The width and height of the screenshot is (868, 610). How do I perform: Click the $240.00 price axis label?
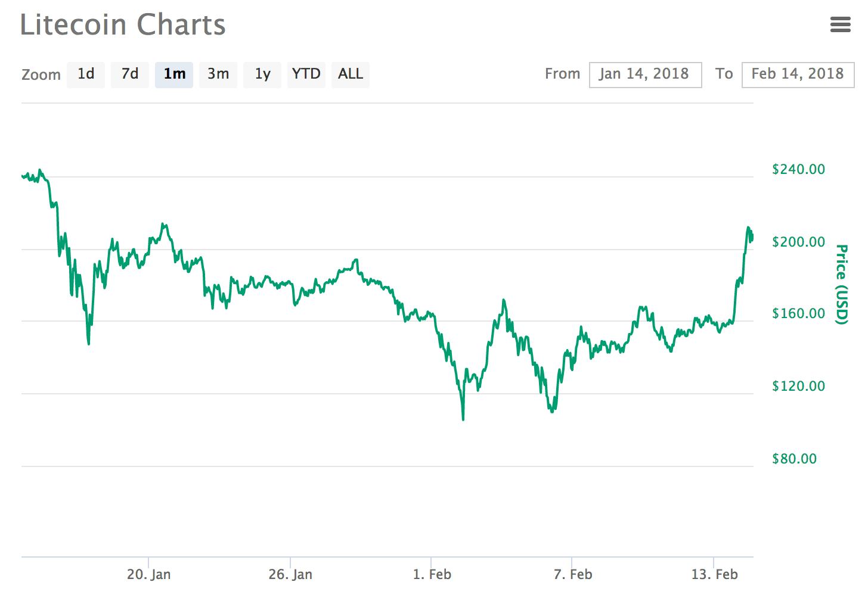coord(797,169)
